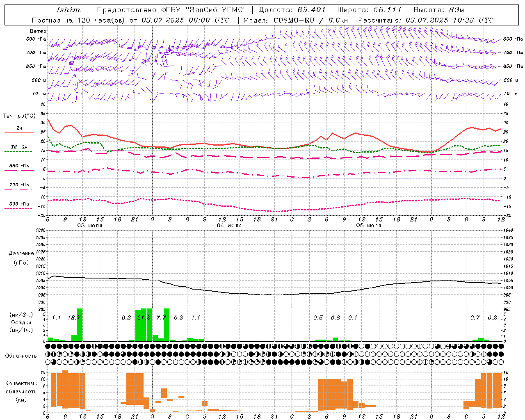This screenshot has width=525, height=420.
Task: Click the station name "Ishim" in the header
Action: [x=68, y=10]
